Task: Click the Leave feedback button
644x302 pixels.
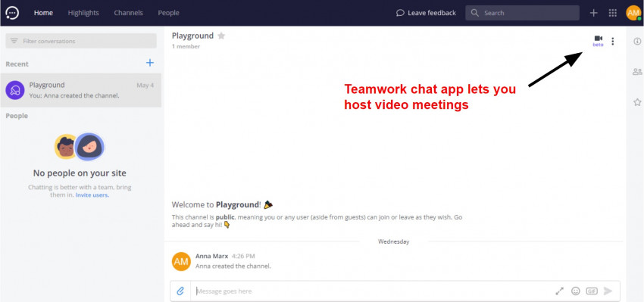Action: tap(426, 13)
